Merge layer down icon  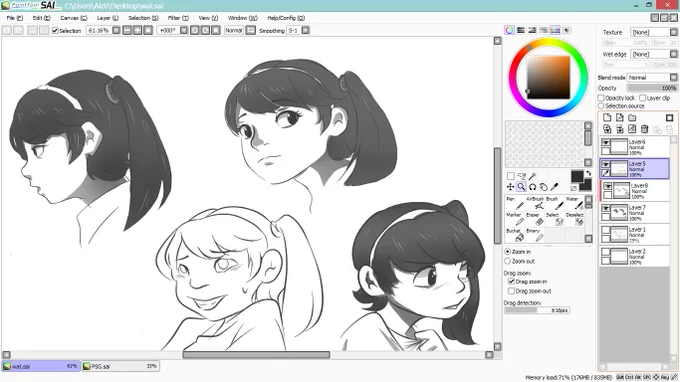(x=620, y=129)
